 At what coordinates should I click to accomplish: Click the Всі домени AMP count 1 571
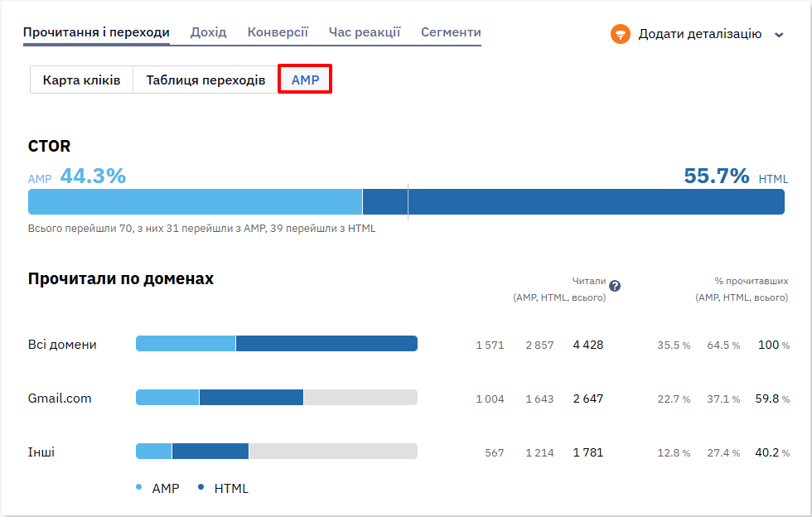[490, 345]
